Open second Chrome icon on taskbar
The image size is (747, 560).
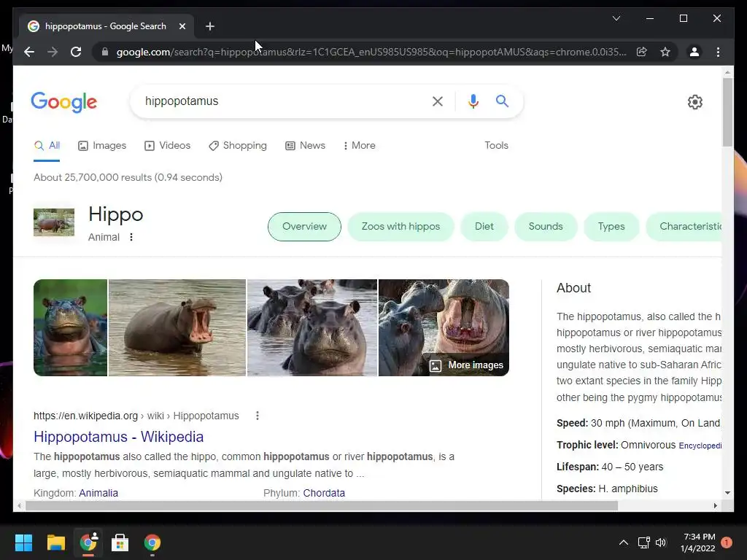click(x=152, y=542)
